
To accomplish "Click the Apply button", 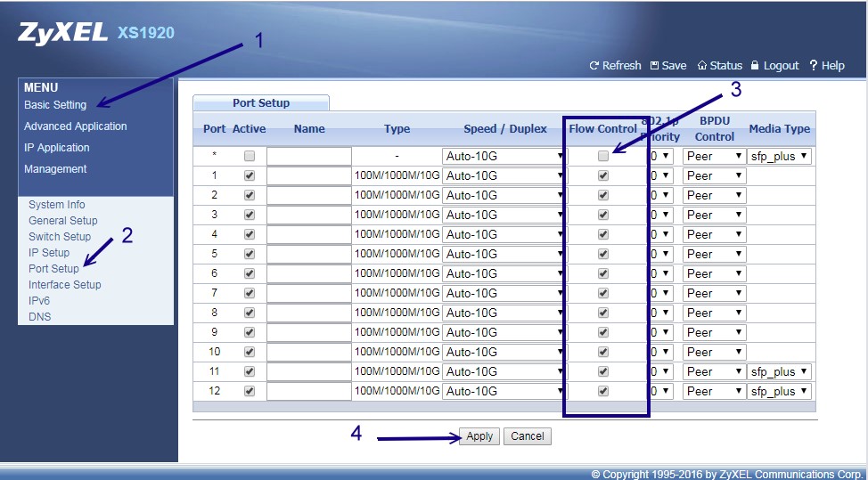I will [479, 436].
